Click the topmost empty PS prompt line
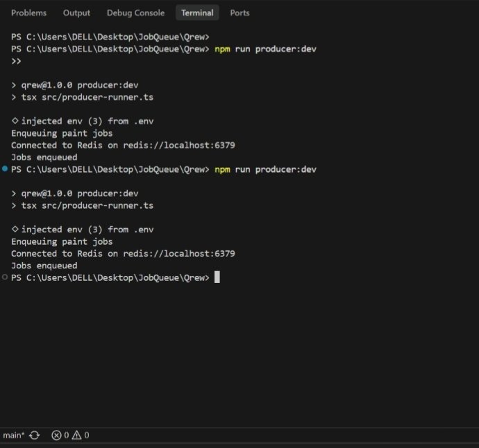This screenshot has height=448, width=479. click(110, 37)
